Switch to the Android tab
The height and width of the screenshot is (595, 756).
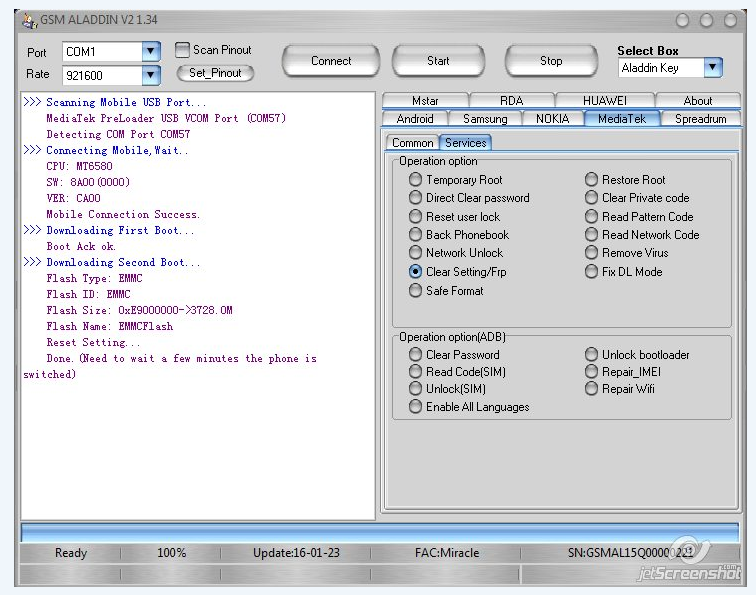coord(415,119)
